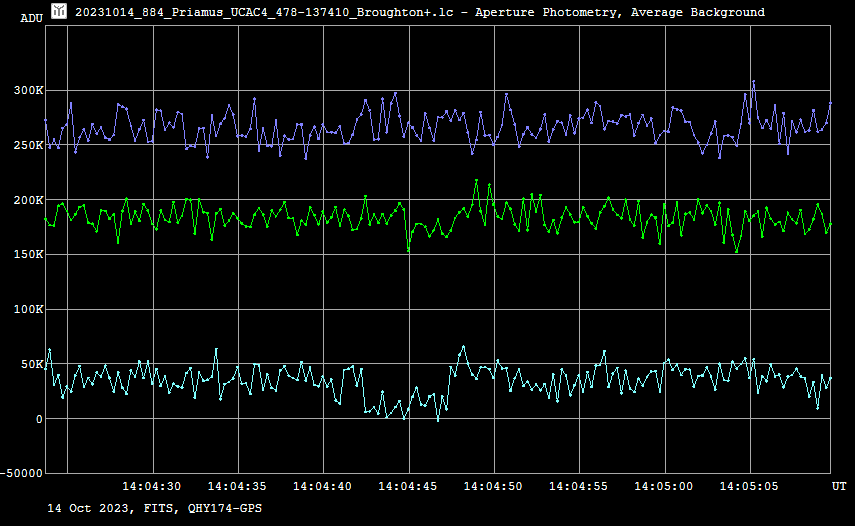Click the light curve file title text
Image resolution: width=855 pixels, height=526 pixels.
[x=420, y=12]
